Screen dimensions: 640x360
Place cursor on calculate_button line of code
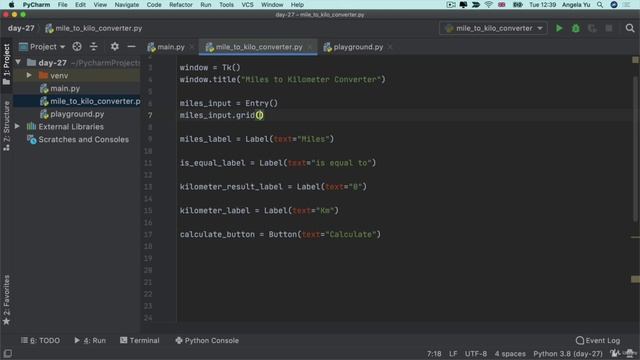280,234
